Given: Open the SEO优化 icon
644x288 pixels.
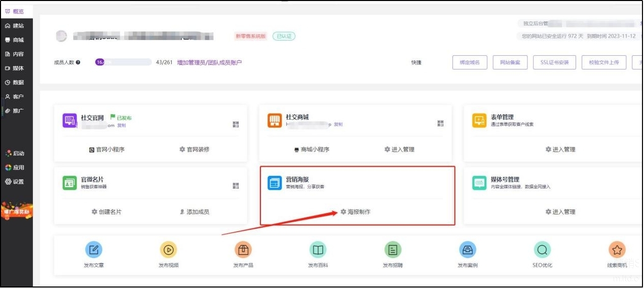Looking at the screenshot, I should pyautogui.click(x=542, y=249).
